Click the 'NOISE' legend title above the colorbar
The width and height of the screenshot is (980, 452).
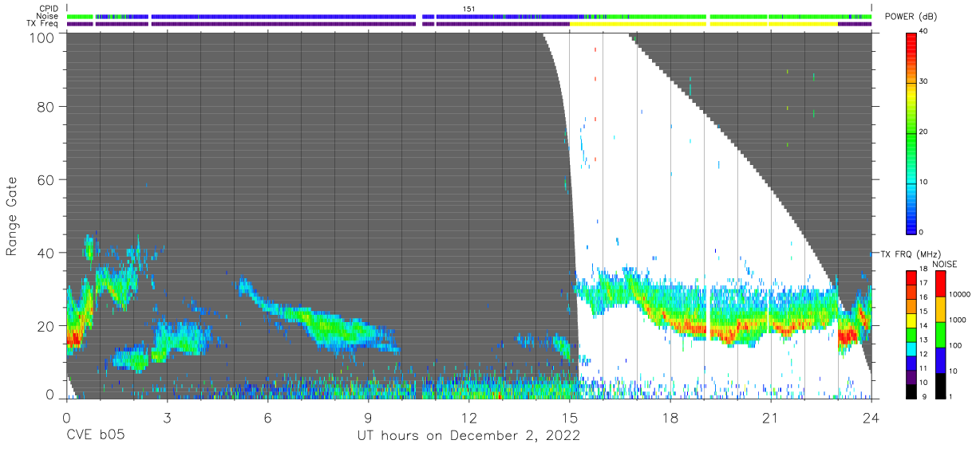click(x=943, y=264)
